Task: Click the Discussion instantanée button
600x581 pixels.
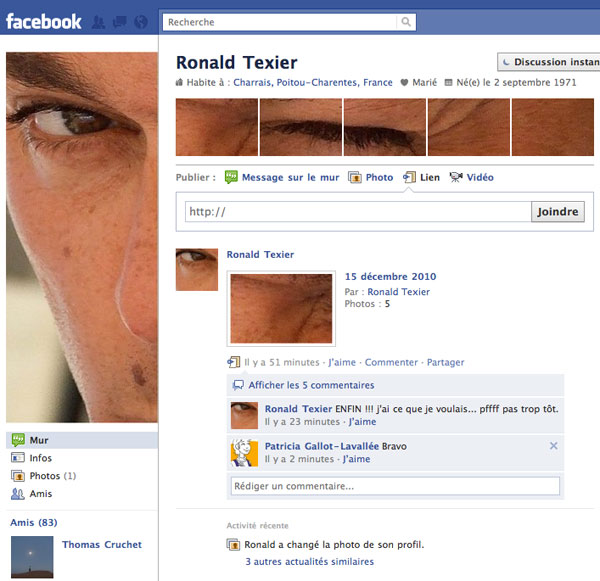Action: pyautogui.click(x=549, y=62)
